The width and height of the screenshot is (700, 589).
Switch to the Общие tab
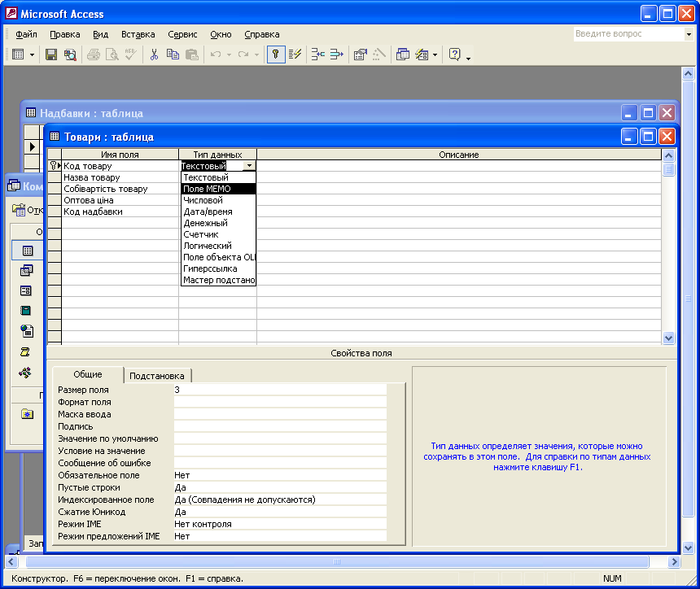[88, 374]
